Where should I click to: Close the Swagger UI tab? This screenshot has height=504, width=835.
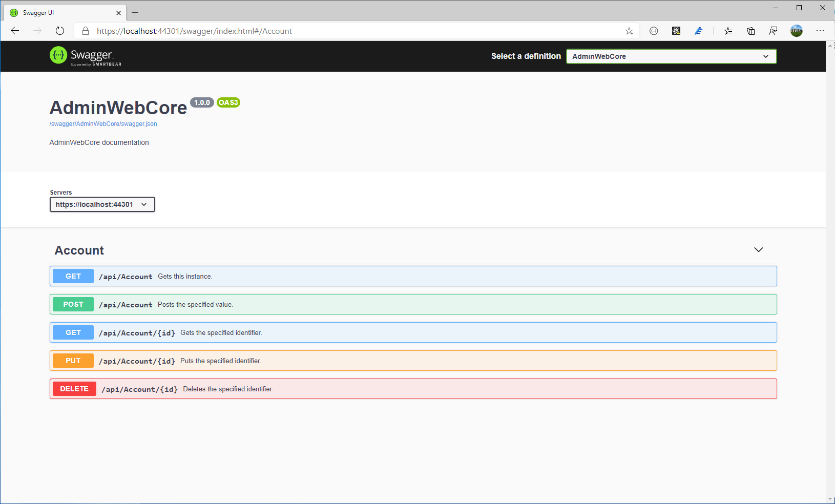click(x=118, y=13)
